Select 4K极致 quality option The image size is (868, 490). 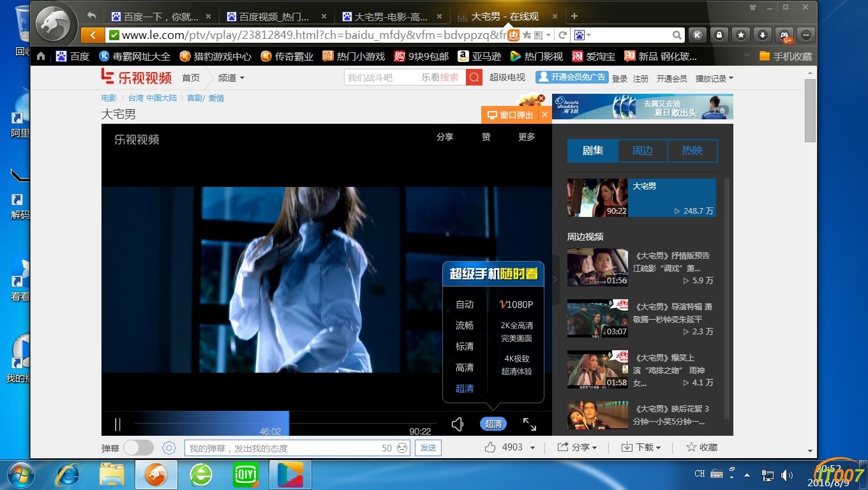pos(517,365)
